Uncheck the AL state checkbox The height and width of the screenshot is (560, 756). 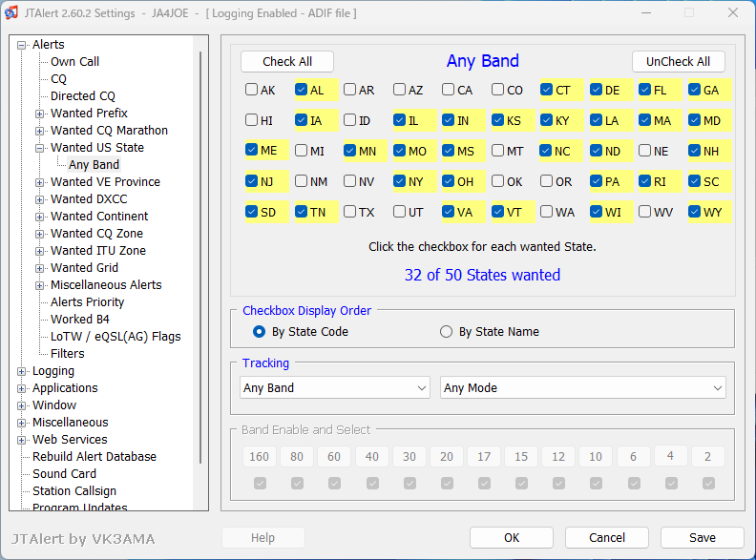coord(301,90)
